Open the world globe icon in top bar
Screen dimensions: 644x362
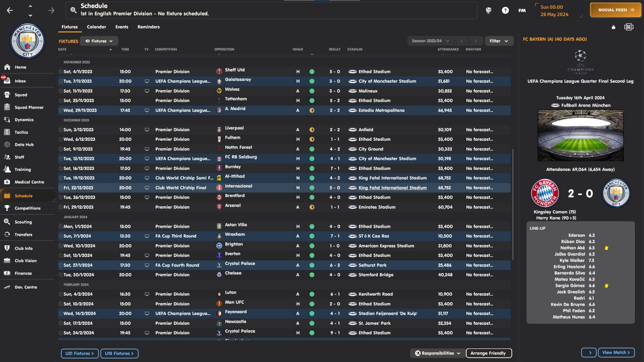(x=488, y=10)
